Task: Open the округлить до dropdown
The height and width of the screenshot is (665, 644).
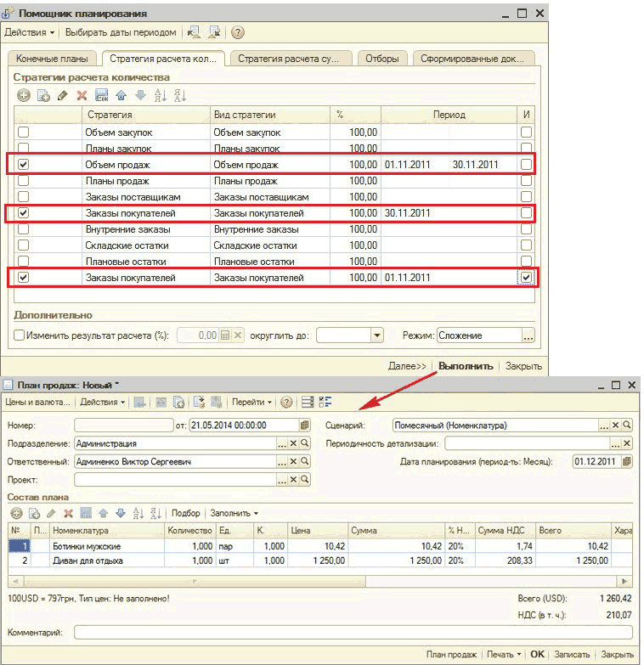Action: (x=376, y=335)
